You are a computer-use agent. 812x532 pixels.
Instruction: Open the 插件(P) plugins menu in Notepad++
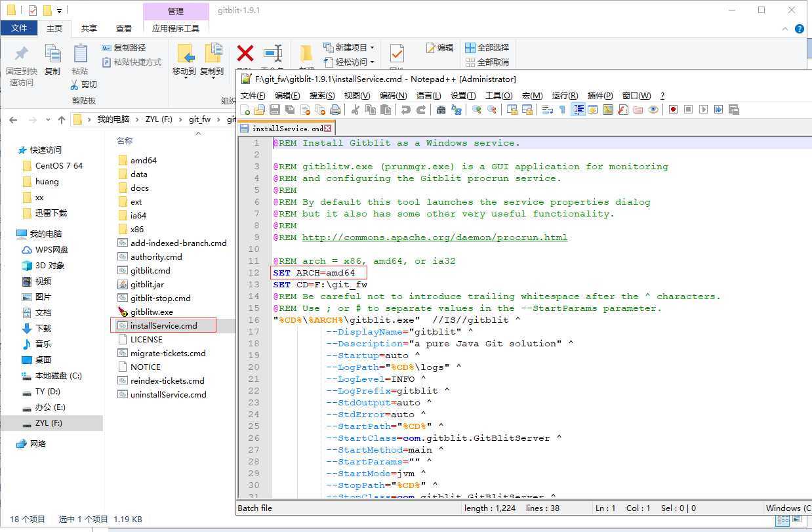pos(600,96)
